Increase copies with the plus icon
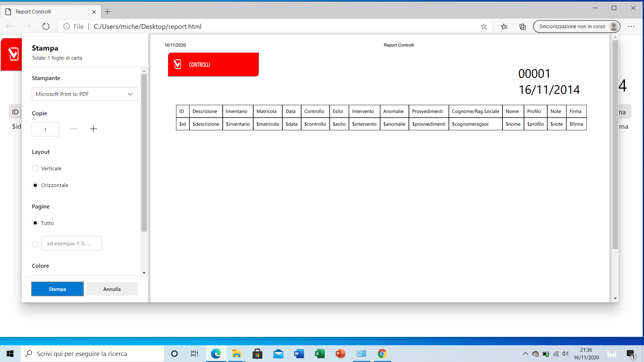644x362 pixels. pyautogui.click(x=94, y=129)
